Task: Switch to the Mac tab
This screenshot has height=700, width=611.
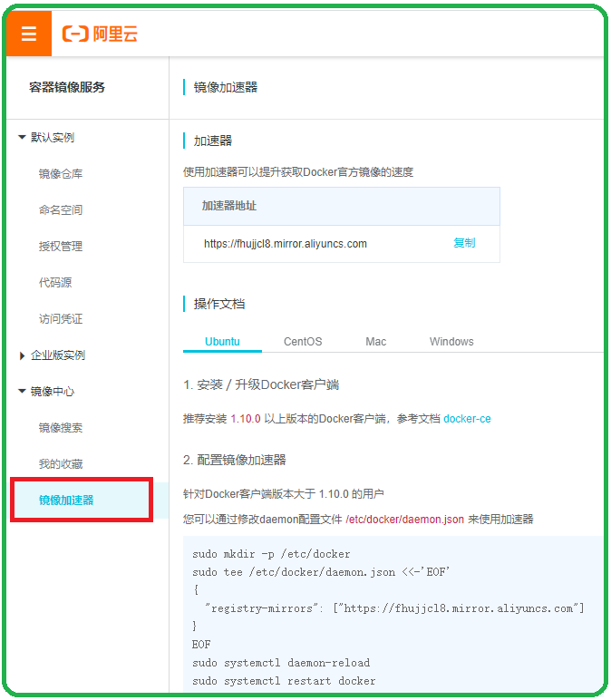Action: tap(376, 342)
